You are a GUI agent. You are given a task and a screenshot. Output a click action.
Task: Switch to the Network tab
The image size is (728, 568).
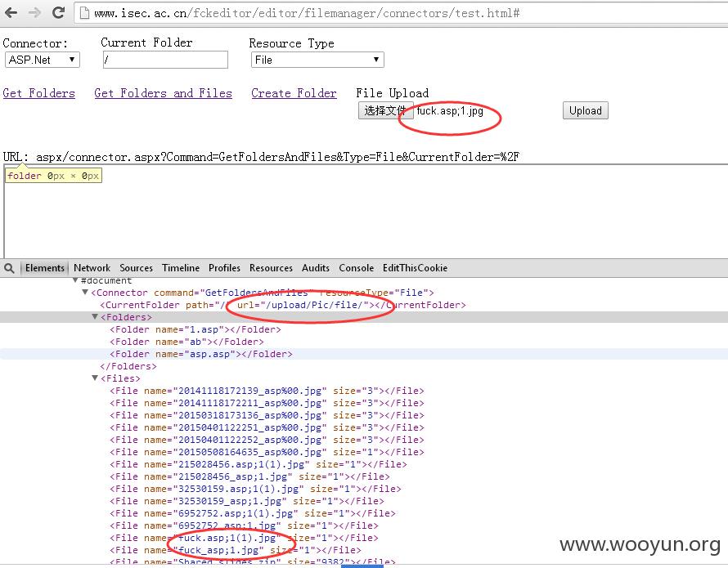92,268
